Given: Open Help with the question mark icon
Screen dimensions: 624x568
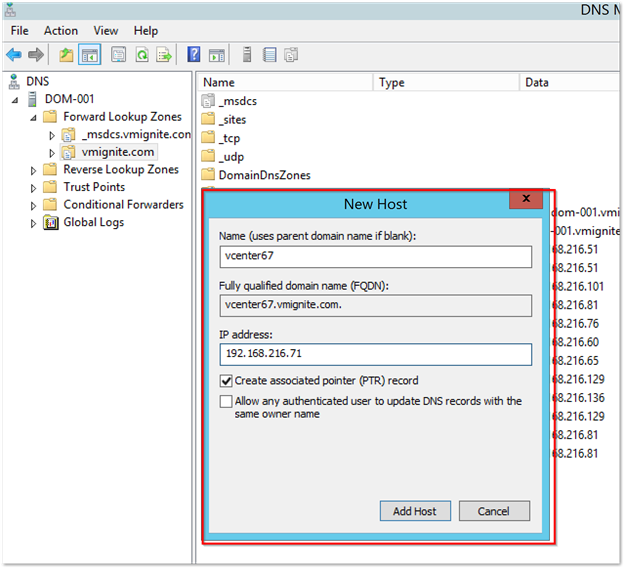Looking at the screenshot, I should (x=193, y=54).
